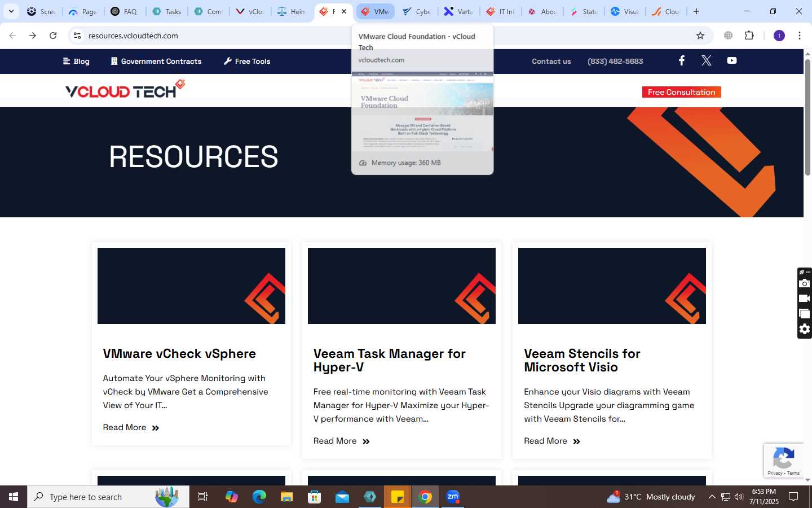Read More under VMware vCheck vSphere
812x508 pixels.
tap(131, 427)
